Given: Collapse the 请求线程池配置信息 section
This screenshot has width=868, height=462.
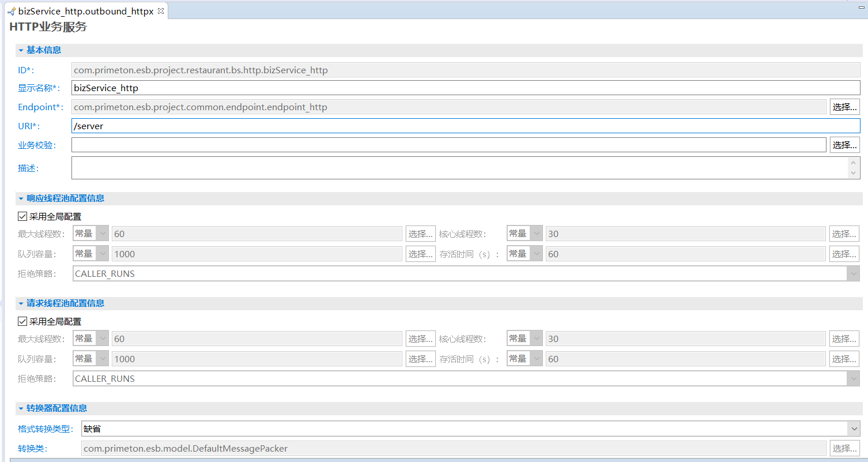Looking at the screenshot, I should coord(21,303).
